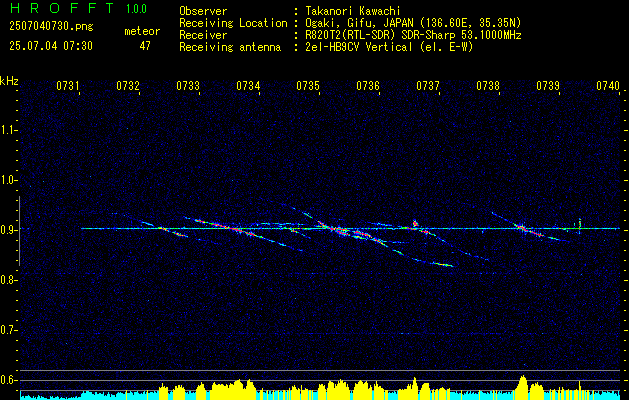Click the Receiving Location label
Screen dimensions: 629x400
pos(233,23)
